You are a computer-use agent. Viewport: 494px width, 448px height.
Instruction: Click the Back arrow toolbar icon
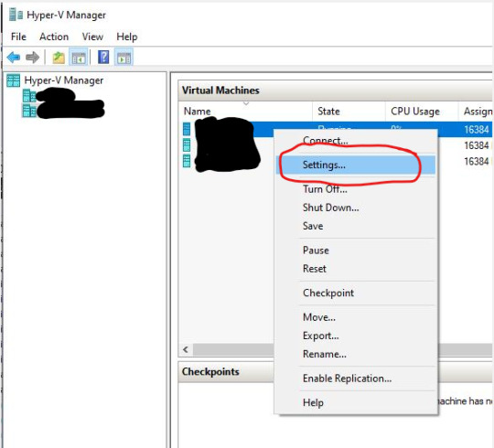[14, 58]
